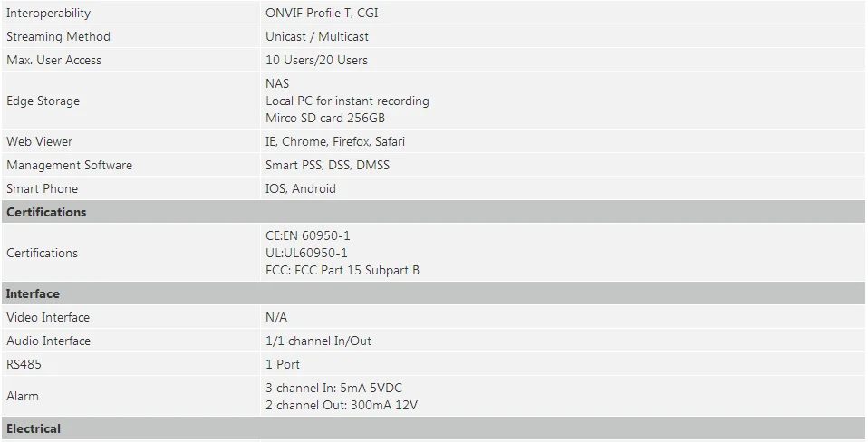This screenshot has height=442, width=868.
Task: Click the IOS, Android value
Action: point(301,188)
